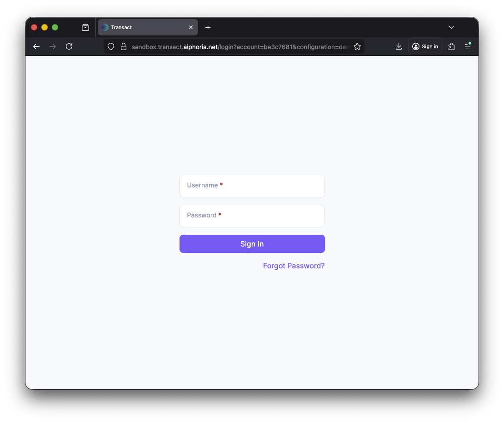The height and width of the screenshot is (423, 504).
Task: Submit with the purple Sign In button
Action: pyautogui.click(x=252, y=244)
